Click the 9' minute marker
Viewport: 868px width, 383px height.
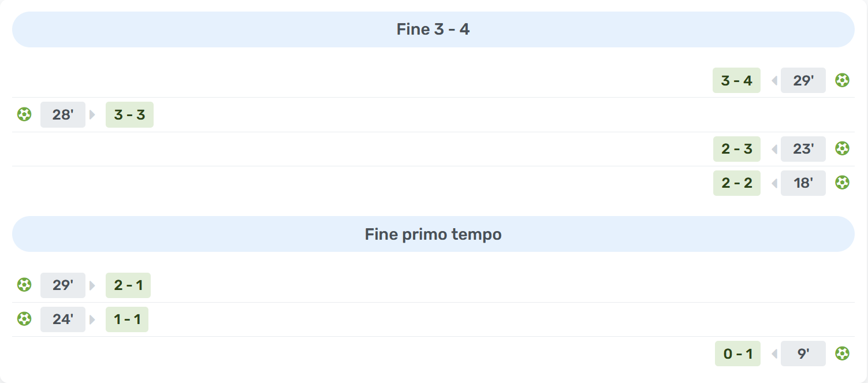pyautogui.click(x=803, y=353)
